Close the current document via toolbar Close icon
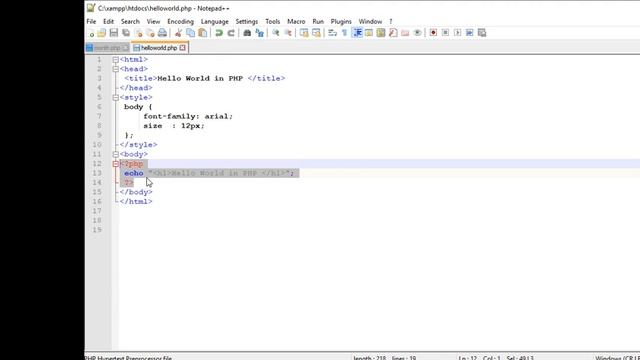 pyautogui.click(x=139, y=33)
